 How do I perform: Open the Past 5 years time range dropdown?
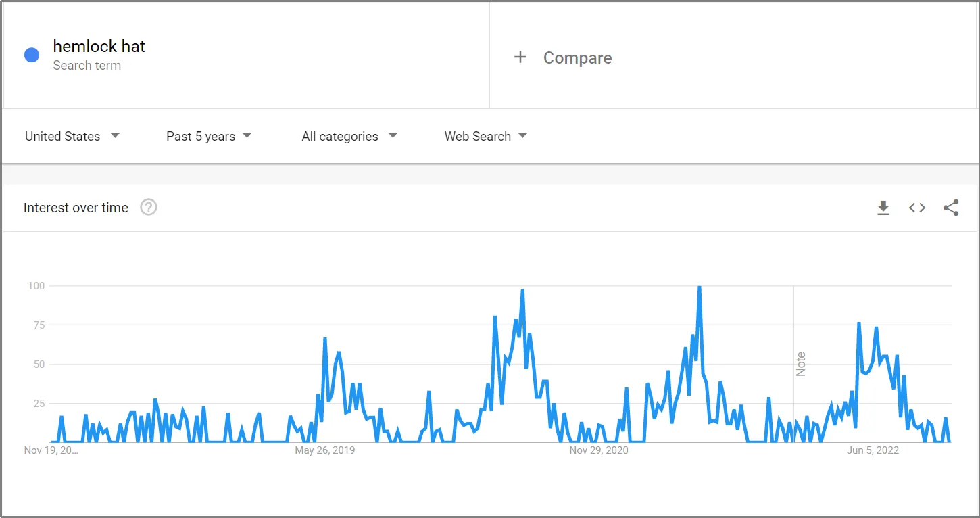[208, 135]
